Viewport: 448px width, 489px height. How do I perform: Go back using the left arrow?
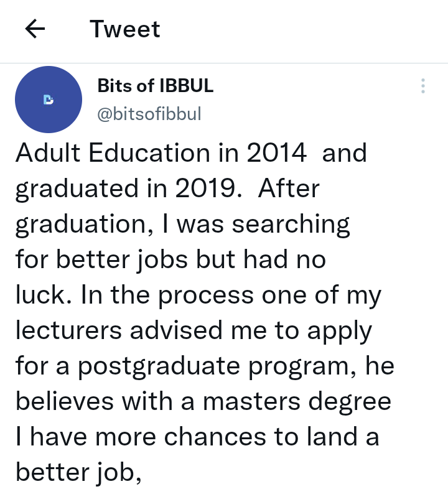pyautogui.click(x=37, y=29)
